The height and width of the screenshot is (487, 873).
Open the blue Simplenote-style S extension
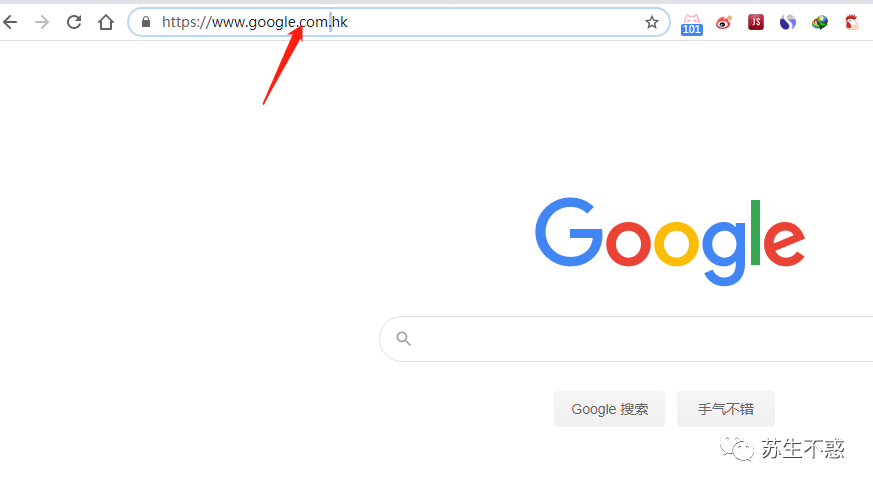tap(788, 22)
